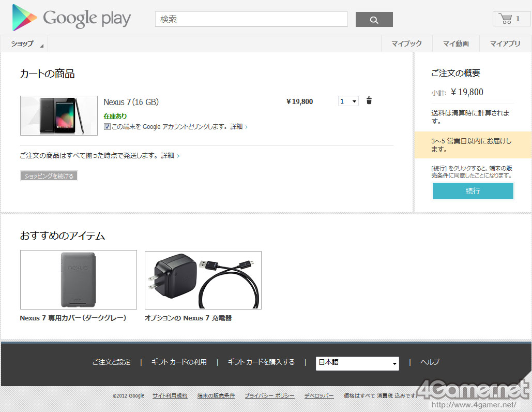Open ギフト カードを購入する footer link
The width and height of the screenshot is (532, 412).
point(261,362)
